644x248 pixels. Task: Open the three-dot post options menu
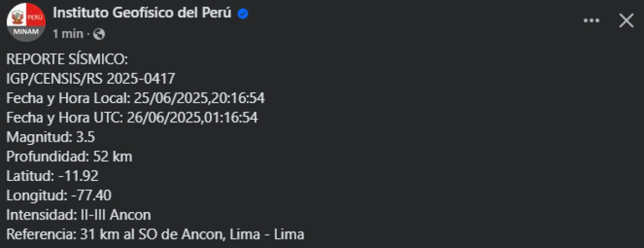click(x=591, y=20)
